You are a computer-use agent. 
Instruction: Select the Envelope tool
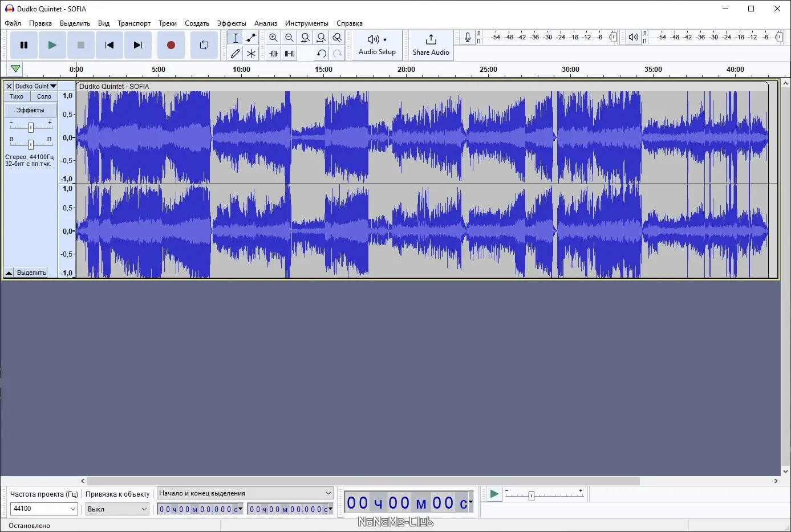pyautogui.click(x=250, y=38)
